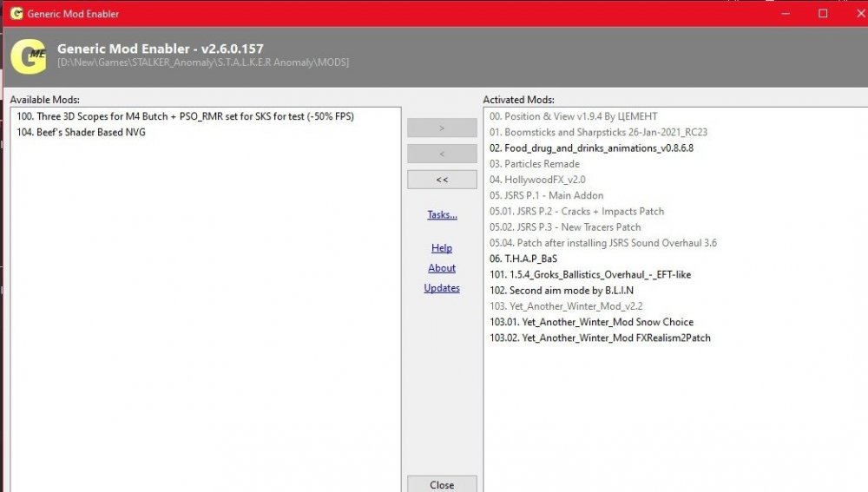Select 06. T.H.A.P_BaS
The height and width of the screenshot is (492, 868).
click(523, 259)
